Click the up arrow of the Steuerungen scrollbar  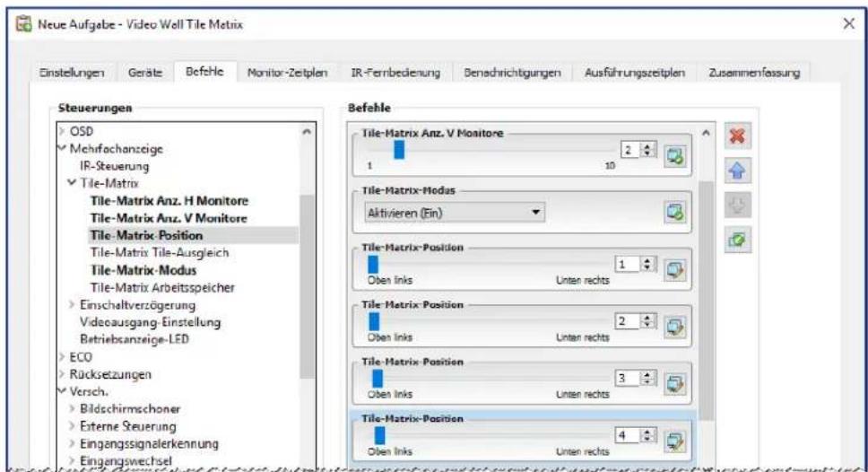(x=307, y=132)
